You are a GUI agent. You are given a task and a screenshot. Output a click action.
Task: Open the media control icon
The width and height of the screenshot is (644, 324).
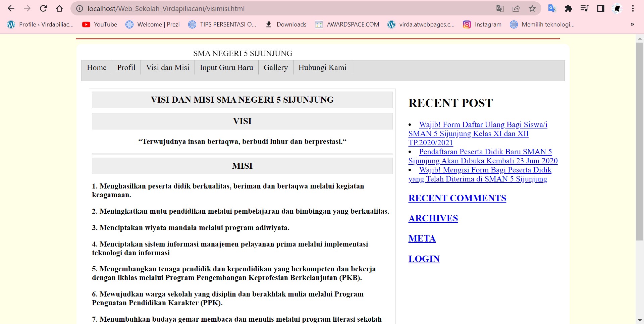(584, 9)
